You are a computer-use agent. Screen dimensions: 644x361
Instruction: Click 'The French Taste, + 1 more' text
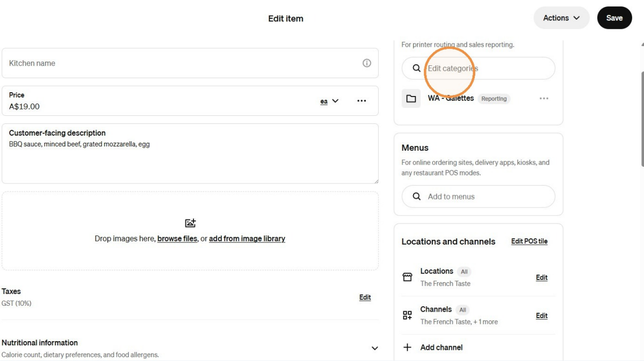pos(459,322)
